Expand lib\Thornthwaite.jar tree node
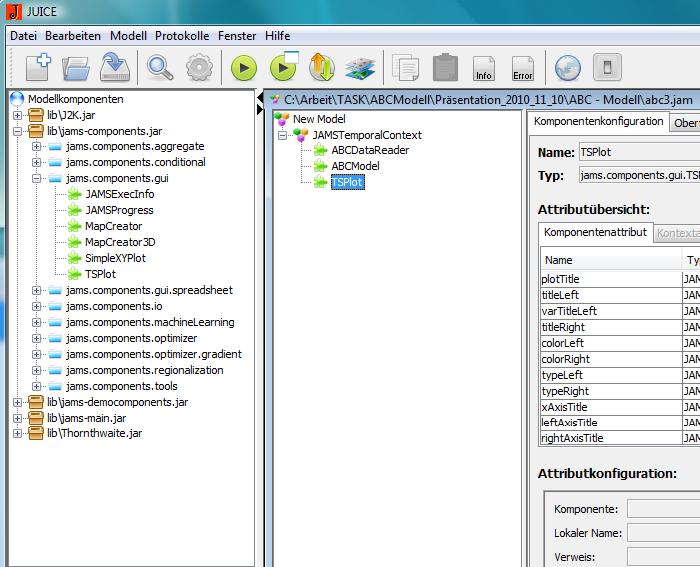 pyautogui.click(x=17, y=434)
